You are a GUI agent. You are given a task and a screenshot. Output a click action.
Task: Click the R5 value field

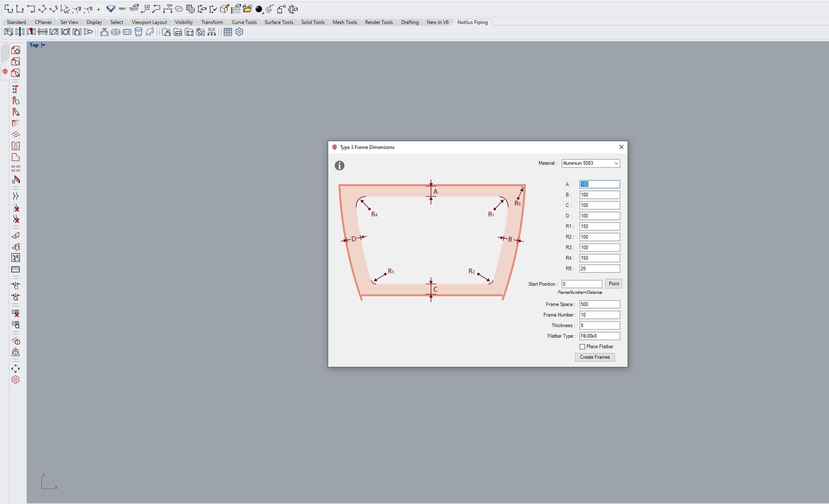pyautogui.click(x=599, y=269)
